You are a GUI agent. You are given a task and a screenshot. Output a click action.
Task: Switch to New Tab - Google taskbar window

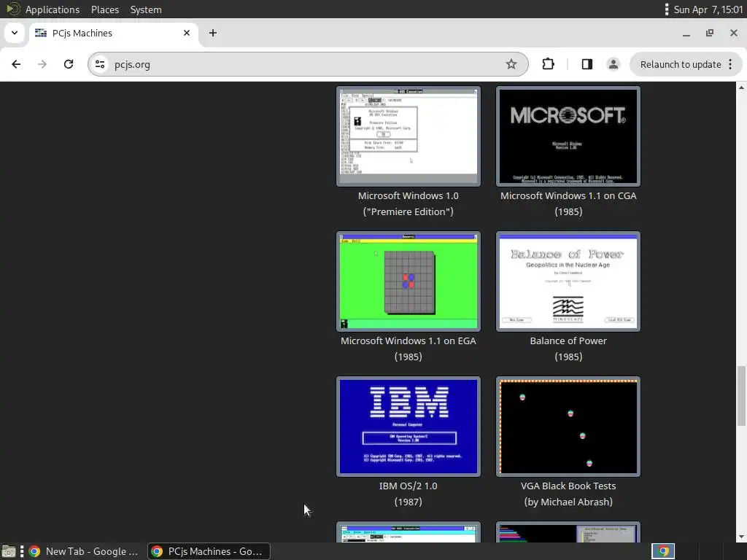(84, 551)
